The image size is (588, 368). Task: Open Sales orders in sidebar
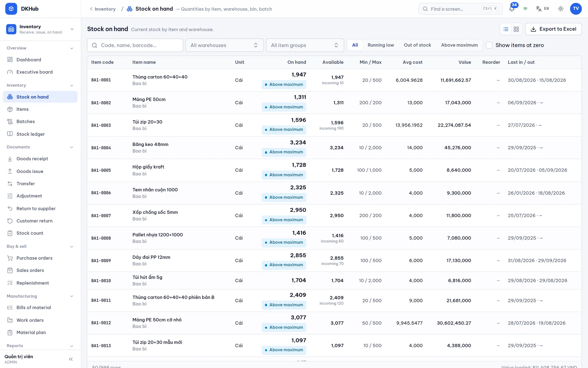[x=40, y=270]
